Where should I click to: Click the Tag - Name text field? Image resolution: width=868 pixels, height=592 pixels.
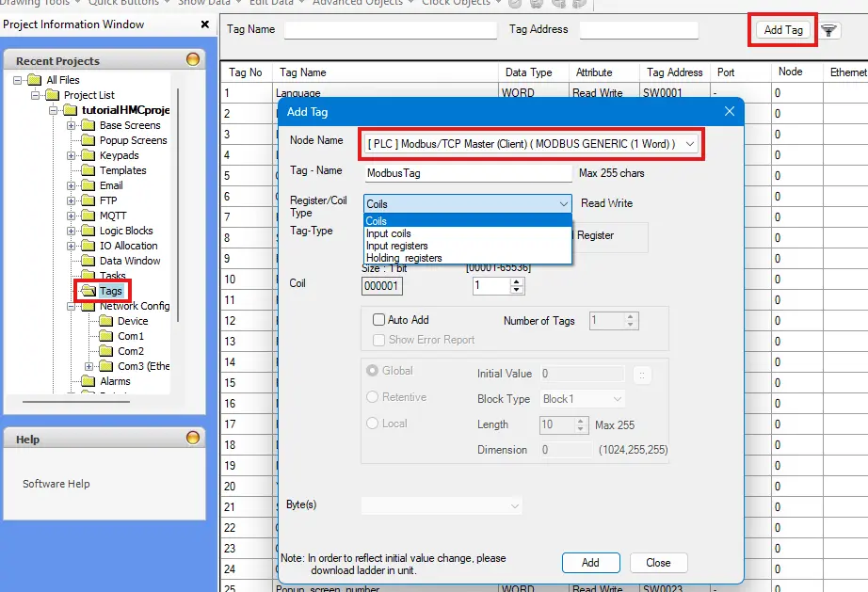468,174
